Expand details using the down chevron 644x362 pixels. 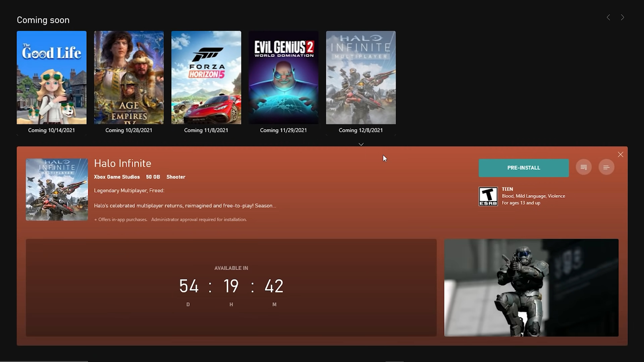[361, 144]
